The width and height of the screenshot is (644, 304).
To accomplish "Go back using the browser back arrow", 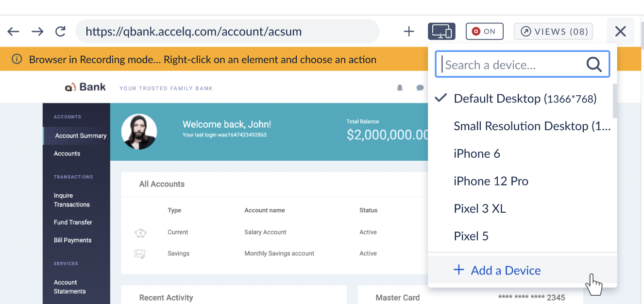I will (x=13, y=32).
